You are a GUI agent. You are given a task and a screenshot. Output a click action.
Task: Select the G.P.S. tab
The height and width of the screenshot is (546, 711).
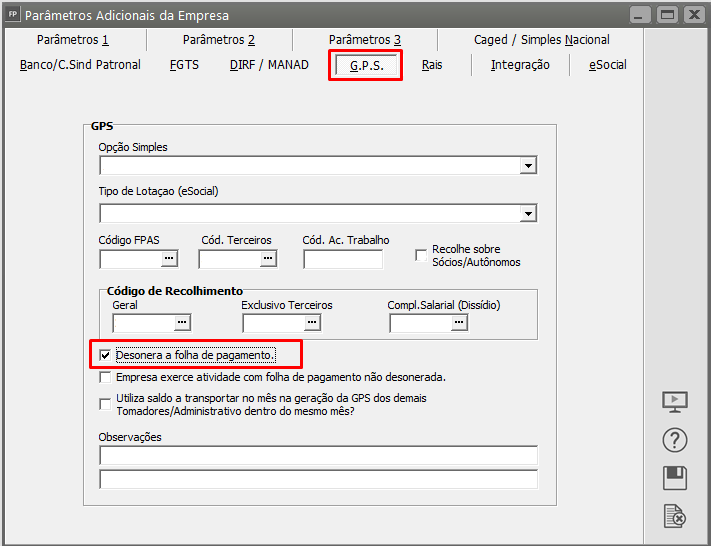[366, 66]
